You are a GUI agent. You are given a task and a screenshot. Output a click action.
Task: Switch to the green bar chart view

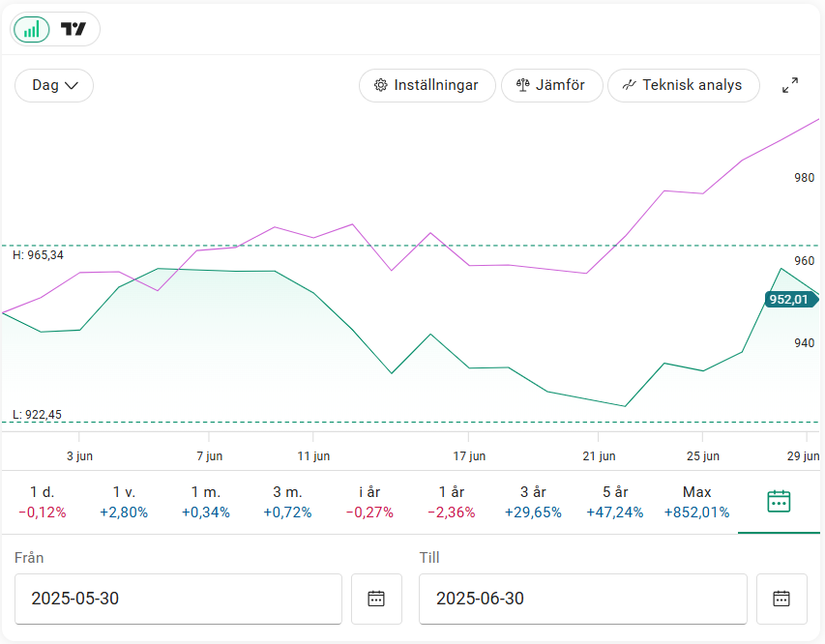pos(32,29)
